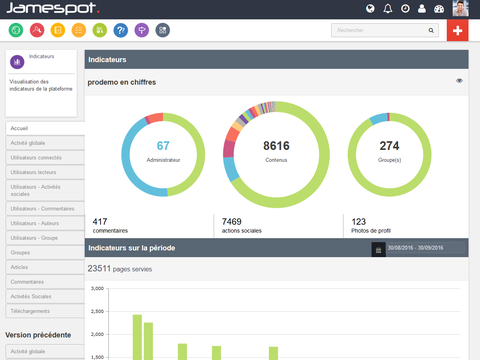Open the Groupes item

pyautogui.click(x=45, y=253)
